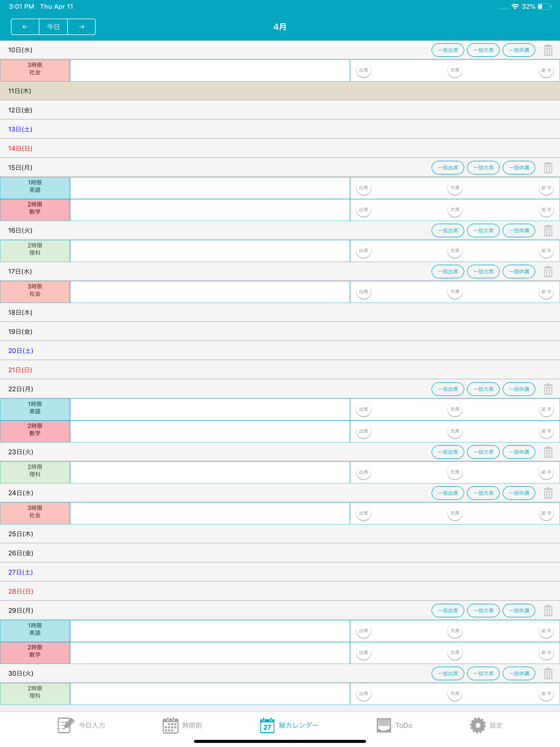
Task: Tap 一括出席 for 29日(月)
Action: (x=448, y=611)
